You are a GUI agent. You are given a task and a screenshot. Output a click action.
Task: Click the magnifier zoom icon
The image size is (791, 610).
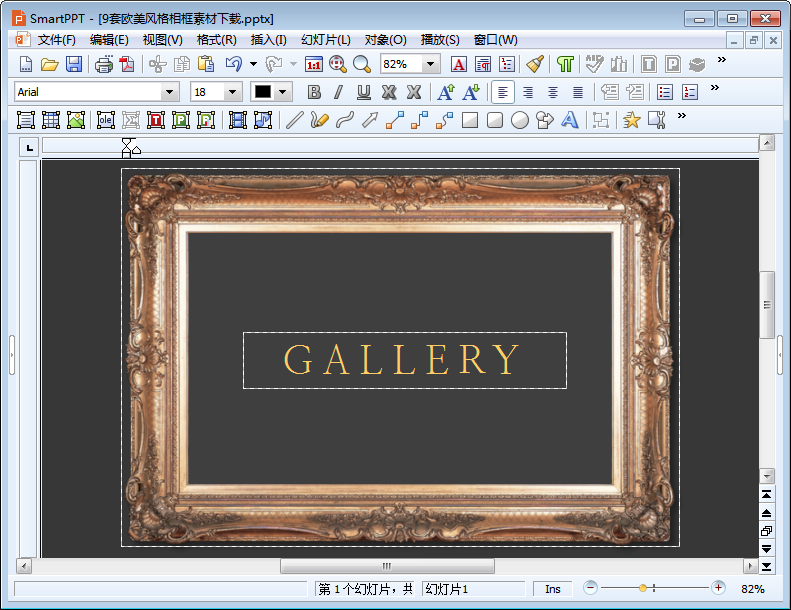coord(361,64)
